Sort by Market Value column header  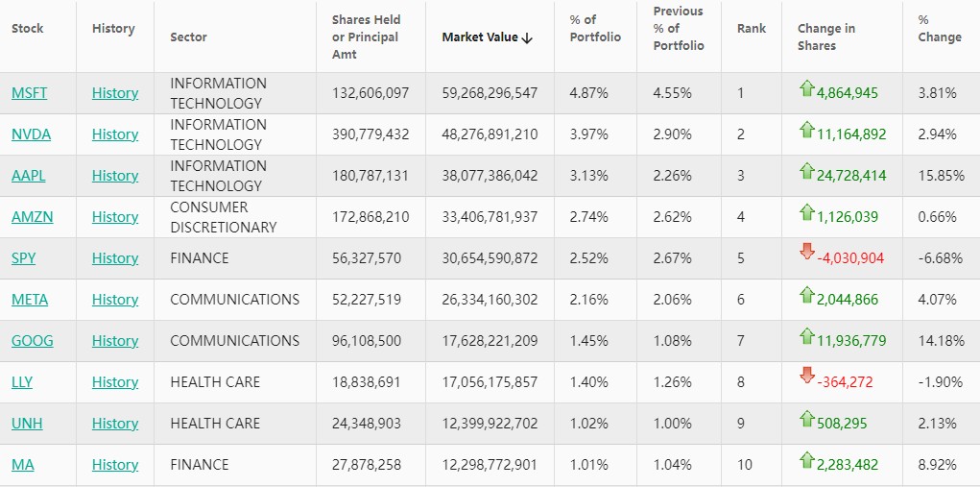486,37
